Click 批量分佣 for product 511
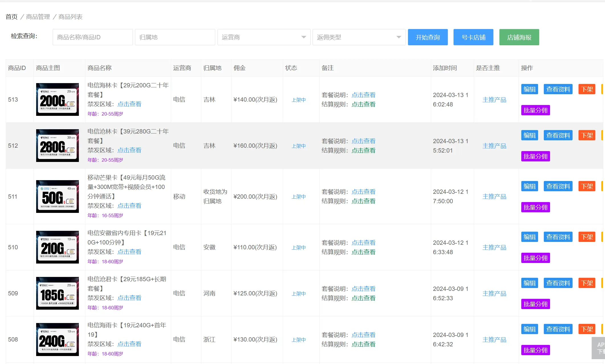 click(x=535, y=207)
